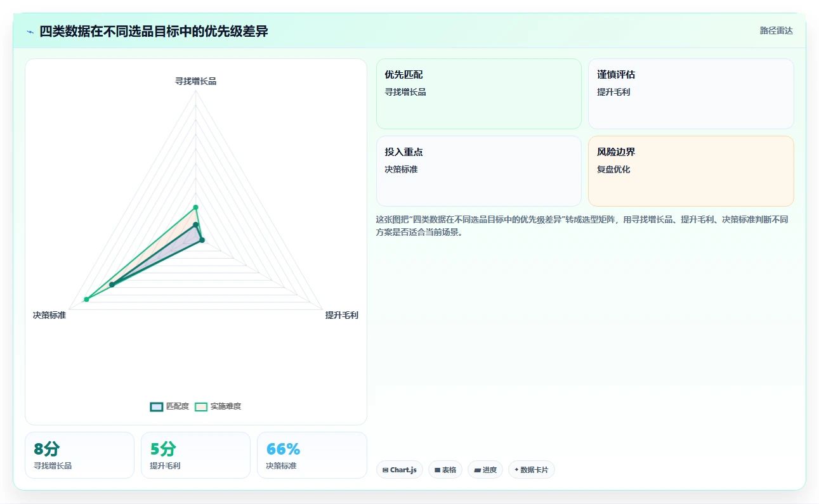Toggle the 匹配度 legend entry
This screenshot has width=819, height=504.
tap(169, 406)
